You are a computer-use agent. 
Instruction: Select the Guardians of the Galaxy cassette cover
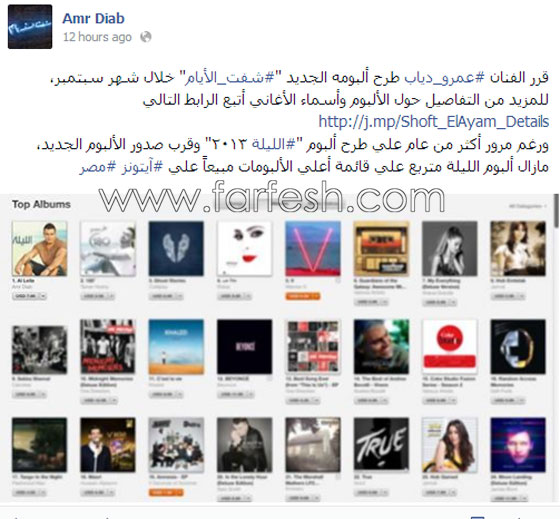tap(381, 249)
